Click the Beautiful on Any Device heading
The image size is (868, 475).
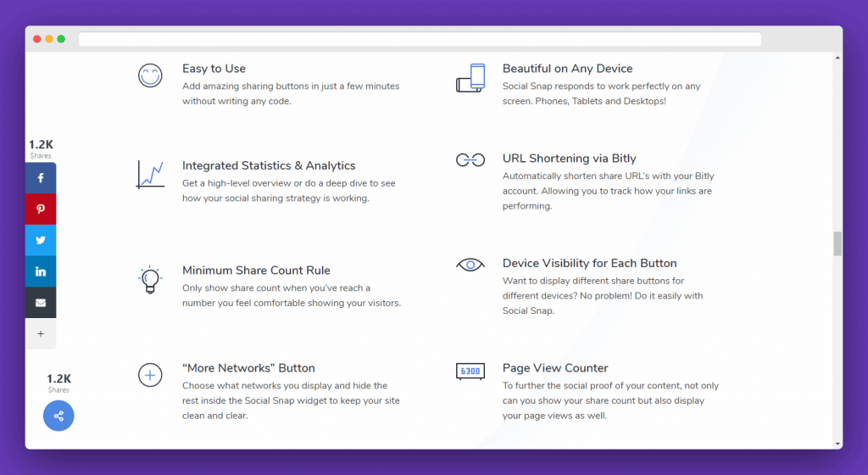[567, 69]
